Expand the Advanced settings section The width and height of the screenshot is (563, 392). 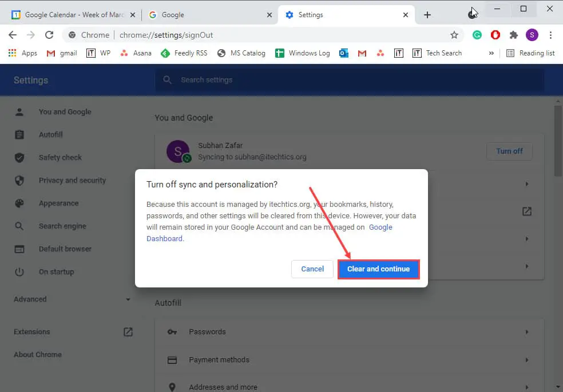pos(72,299)
